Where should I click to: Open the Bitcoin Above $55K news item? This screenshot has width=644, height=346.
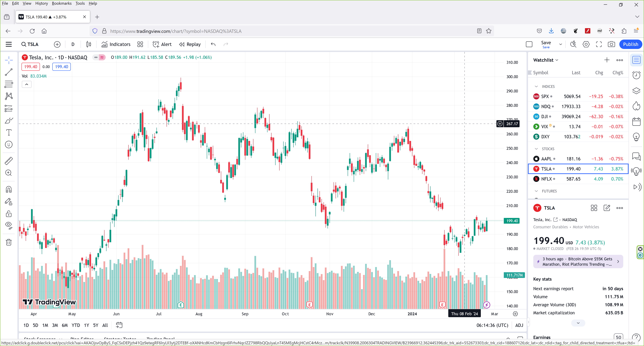pyautogui.click(x=578, y=262)
